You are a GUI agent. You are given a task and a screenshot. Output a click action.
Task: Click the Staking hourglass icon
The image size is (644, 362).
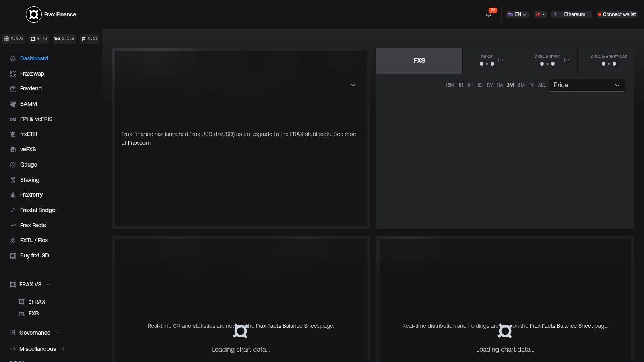(13, 180)
